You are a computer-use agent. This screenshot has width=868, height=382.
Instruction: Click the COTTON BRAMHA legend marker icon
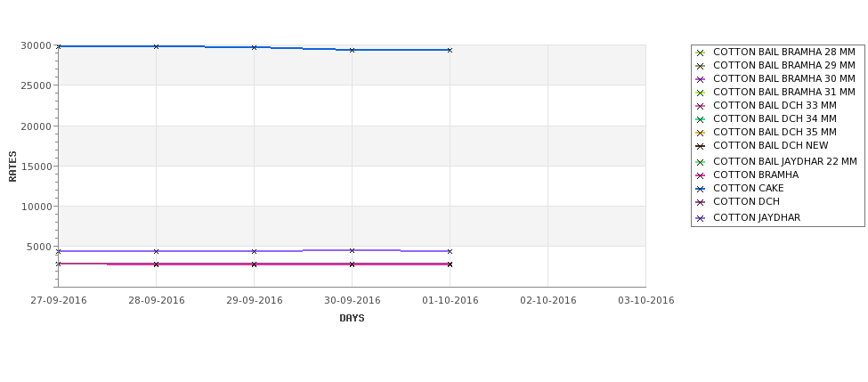701,175
